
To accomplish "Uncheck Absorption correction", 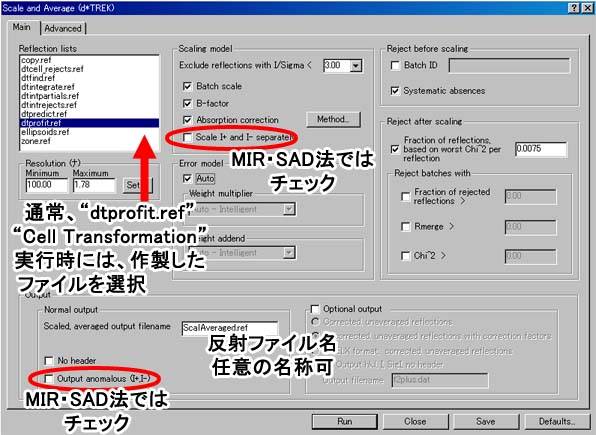I will point(187,120).
